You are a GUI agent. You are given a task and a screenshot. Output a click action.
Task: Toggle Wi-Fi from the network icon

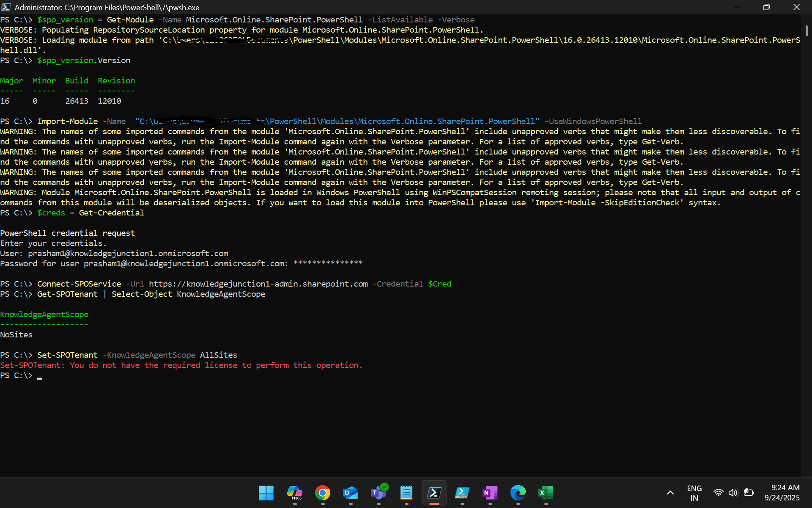click(719, 492)
